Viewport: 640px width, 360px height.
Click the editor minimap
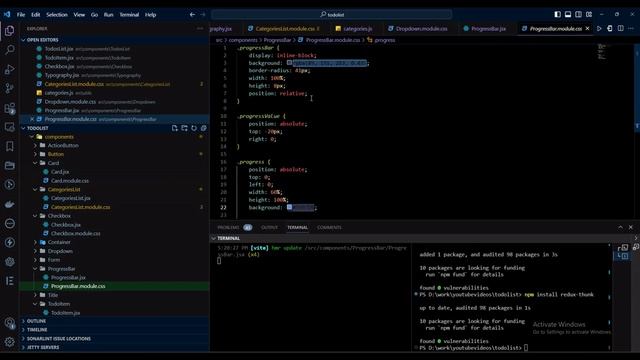point(601,51)
